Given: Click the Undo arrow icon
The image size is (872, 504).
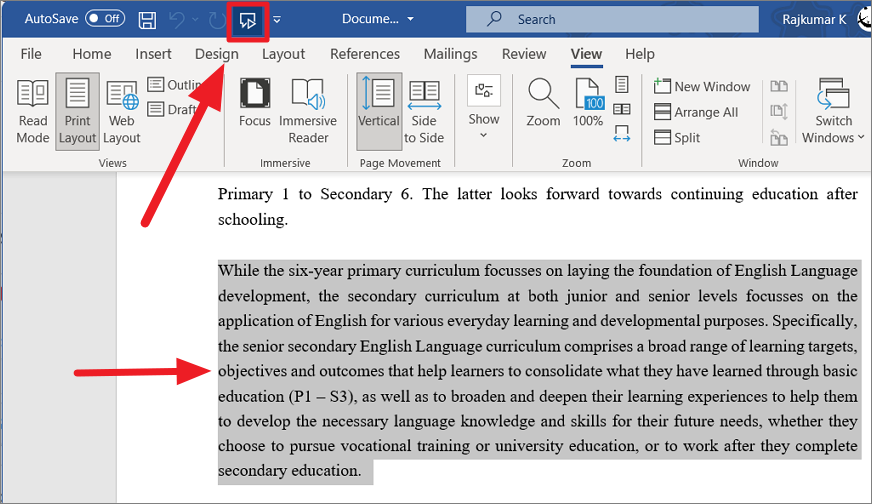Looking at the screenshot, I should pyautogui.click(x=177, y=20).
